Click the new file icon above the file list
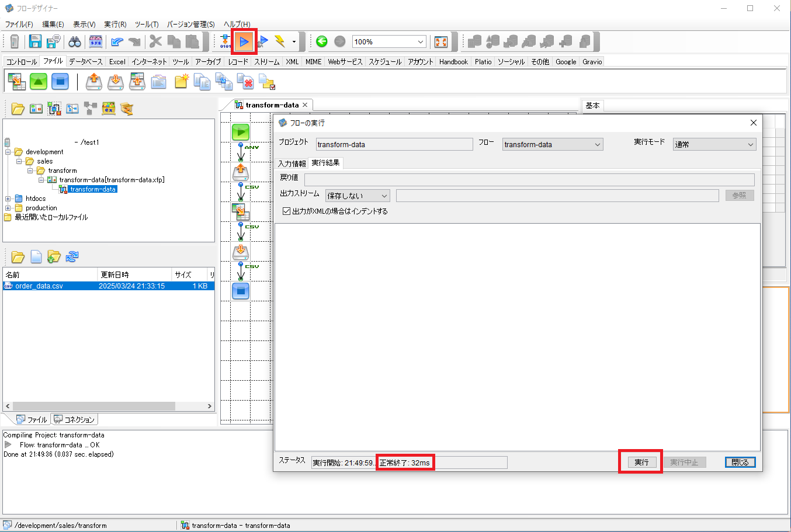 [x=36, y=256]
